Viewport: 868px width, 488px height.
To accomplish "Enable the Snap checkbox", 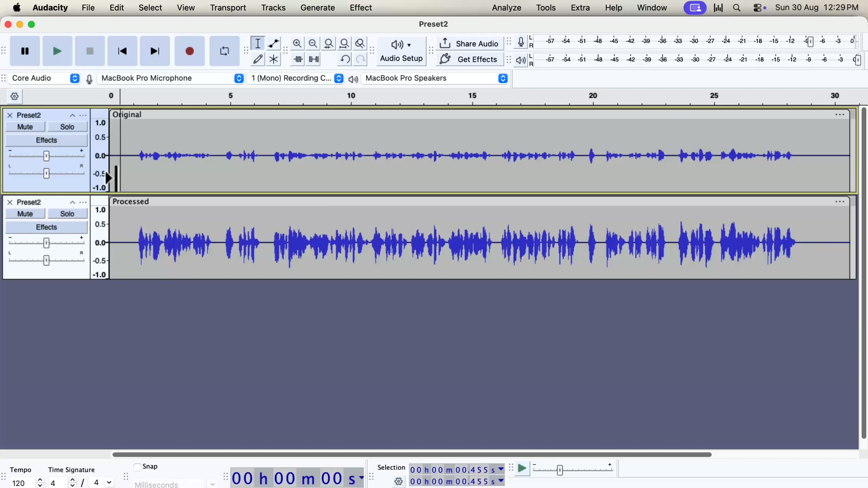I will 137,467.
